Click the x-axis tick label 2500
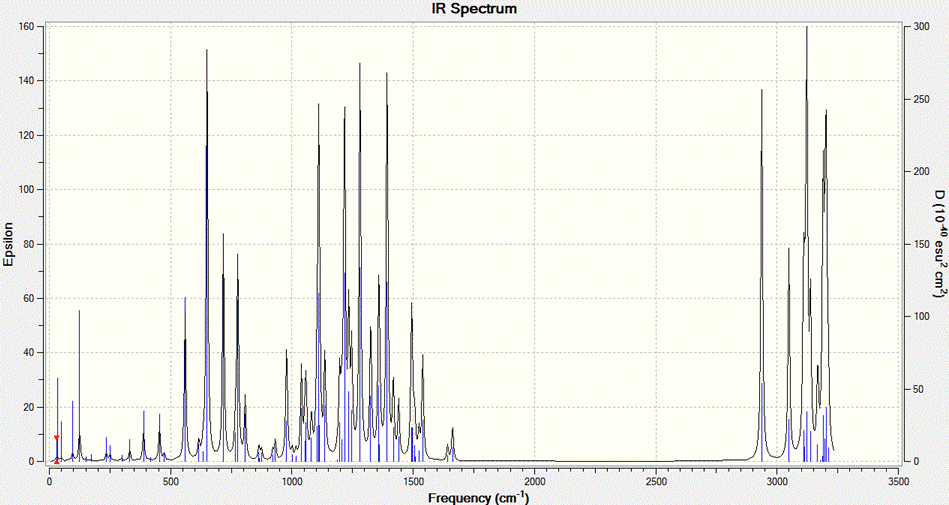The height and width of the screenshot is (505, 949). [x=657, y=482]
